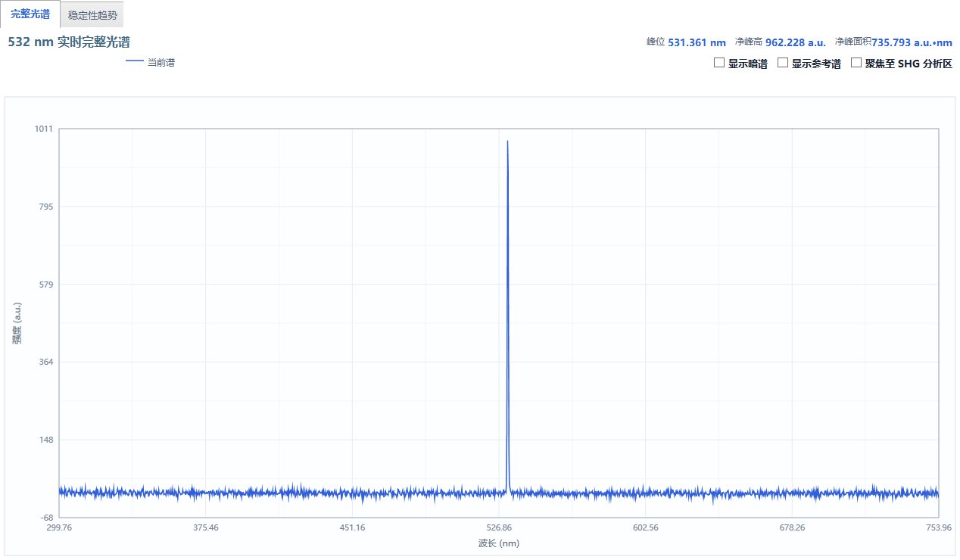The width and height of the screenshot is (960, 560).
Task: Click the -68 y-axis tick label
Action: click(45, 518)
